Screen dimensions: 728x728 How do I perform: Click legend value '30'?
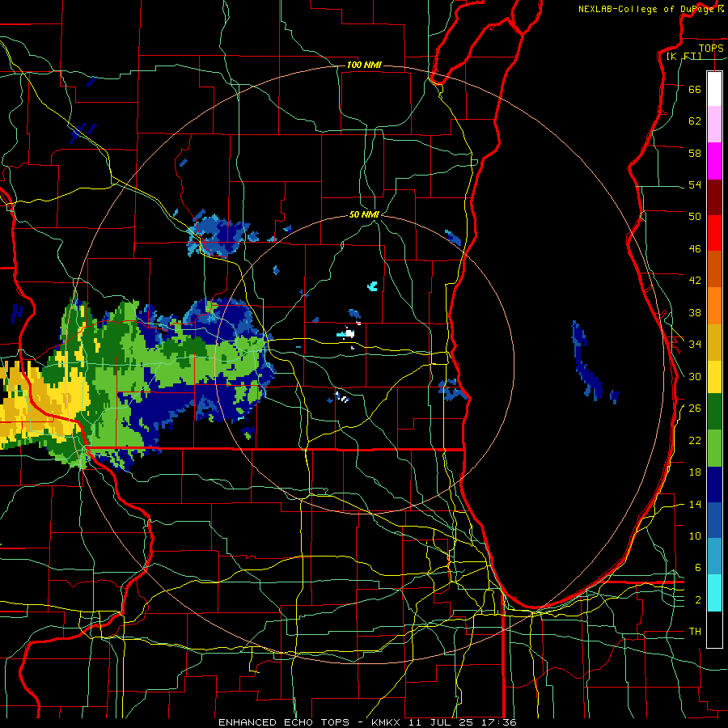click(x=695, y=376)
